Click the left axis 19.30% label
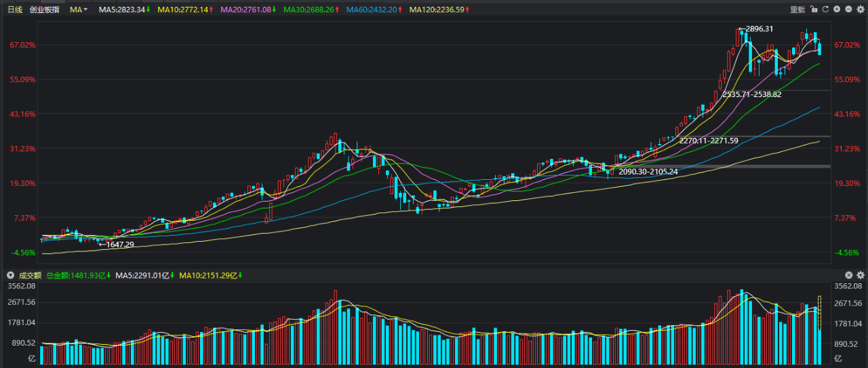The image size is (868, 368). click(x=22, y=183)
